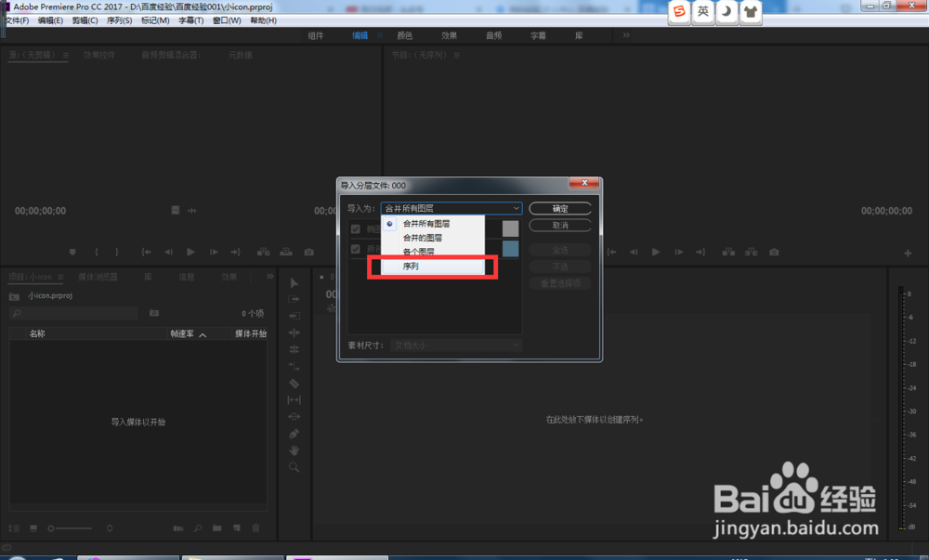Click the Source monitor Insert button
The image size is (929, 560).
(x=264, y=253)
